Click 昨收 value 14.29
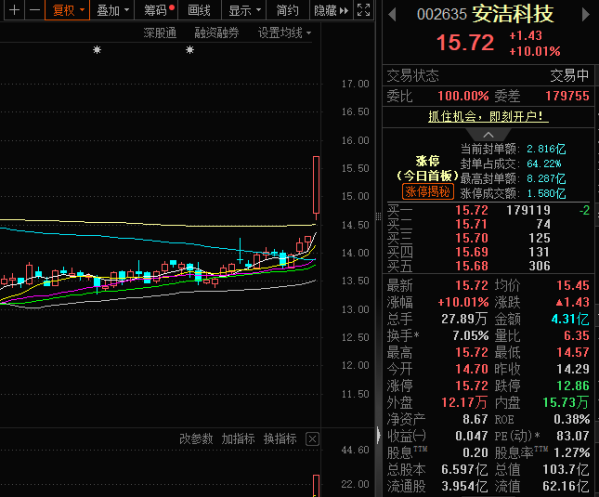The image size is (599, 497). 573,369
